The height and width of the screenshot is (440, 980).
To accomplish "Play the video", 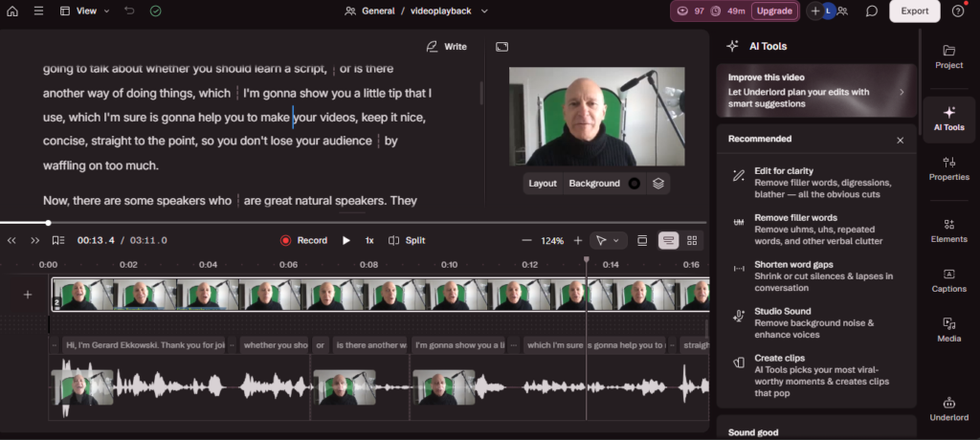I will coord(346,241).
